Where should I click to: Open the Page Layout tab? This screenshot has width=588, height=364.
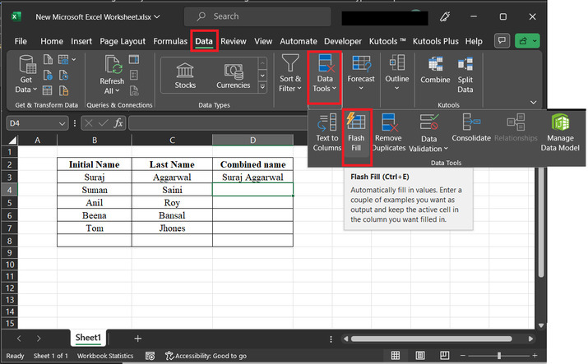point(123,41)
